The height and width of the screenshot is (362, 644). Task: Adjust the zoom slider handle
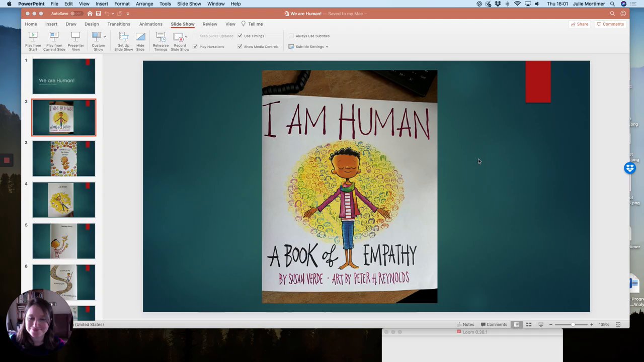point(573,325)
